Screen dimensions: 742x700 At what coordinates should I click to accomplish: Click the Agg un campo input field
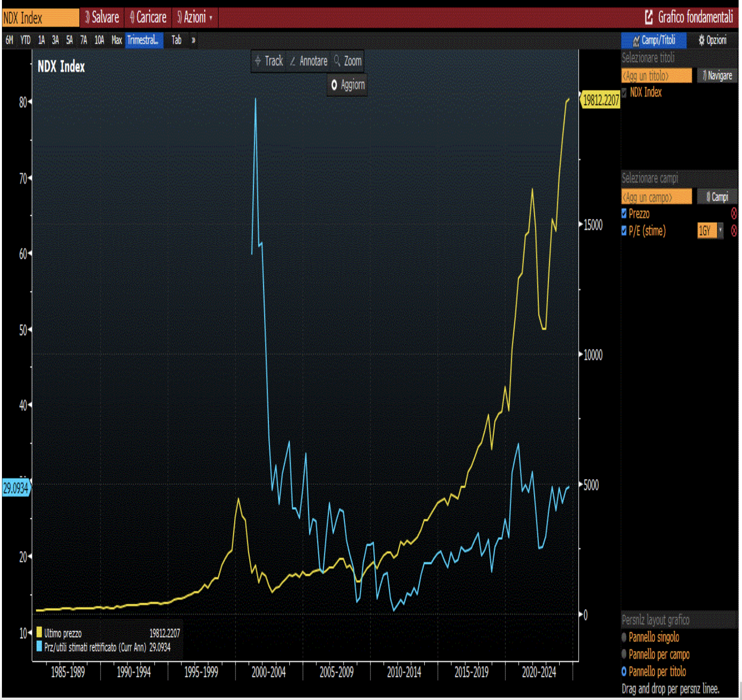point(656,197)
